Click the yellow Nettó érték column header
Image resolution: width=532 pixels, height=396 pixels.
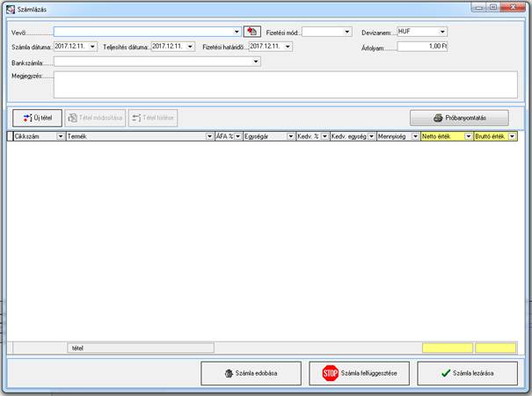(442, 137)
